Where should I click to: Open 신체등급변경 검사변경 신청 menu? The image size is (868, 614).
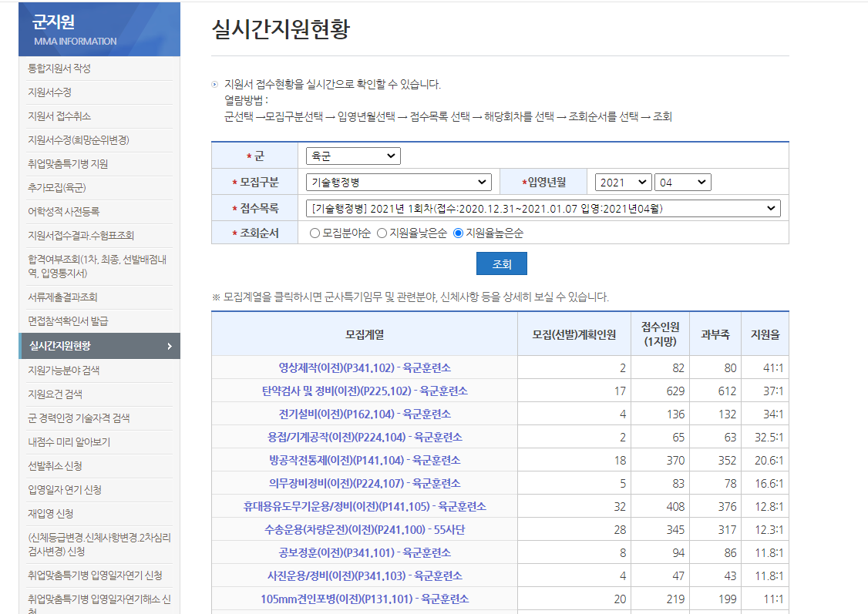(x=99, y=545)
